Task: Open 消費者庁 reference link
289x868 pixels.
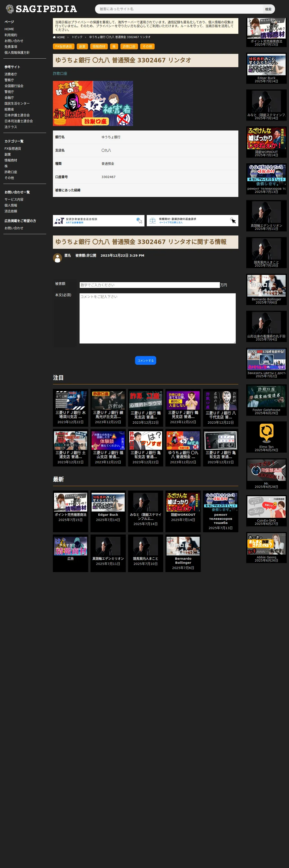Action: pyautogui.click(x=11, y=74)
